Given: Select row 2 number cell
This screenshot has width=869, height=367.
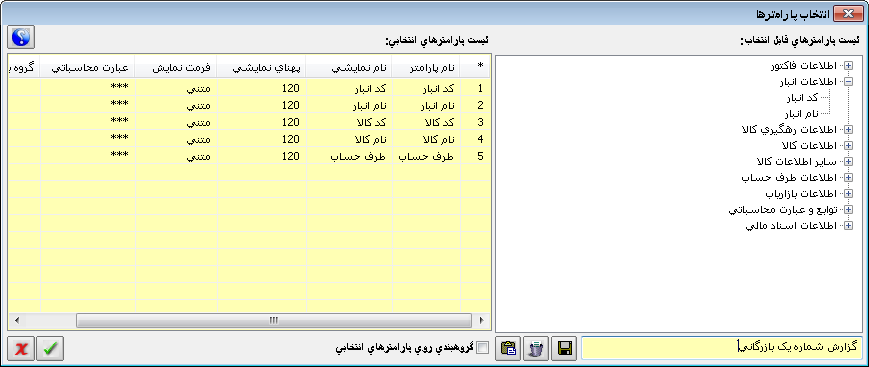Looking at the screenshot, I should point(476,105).
